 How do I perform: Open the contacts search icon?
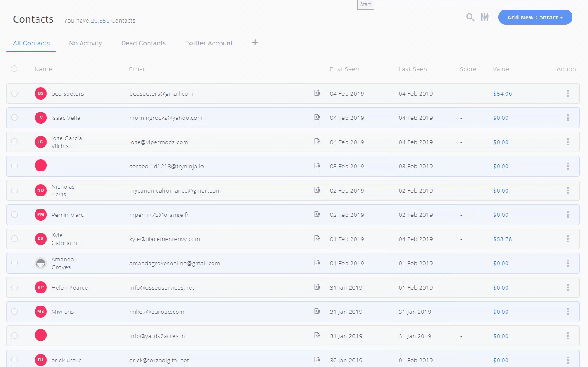pos(470,17)
